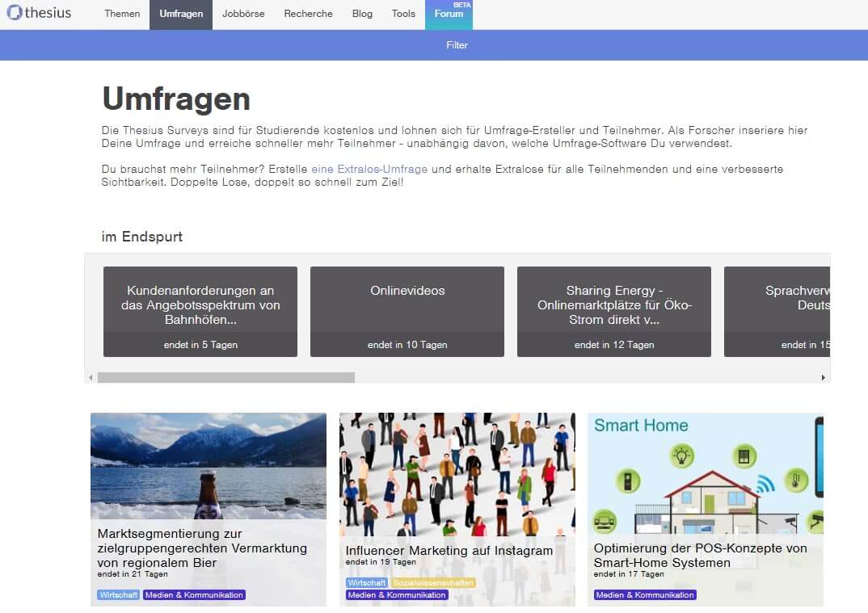Click the 'endet in 12 Tagen' text
Image resolution: width=868 pixels, height=613 pixels.
614,345
